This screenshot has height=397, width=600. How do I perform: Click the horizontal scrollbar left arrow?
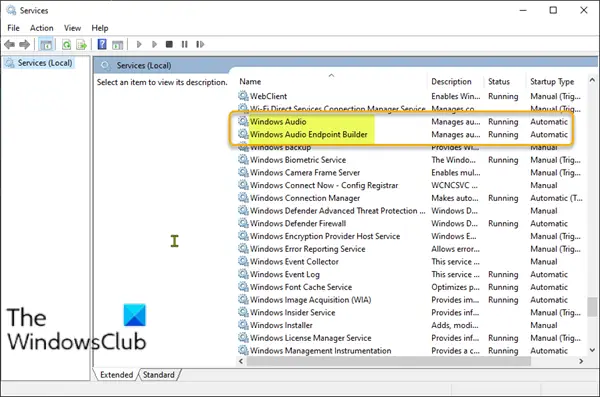tap(241, 361)
